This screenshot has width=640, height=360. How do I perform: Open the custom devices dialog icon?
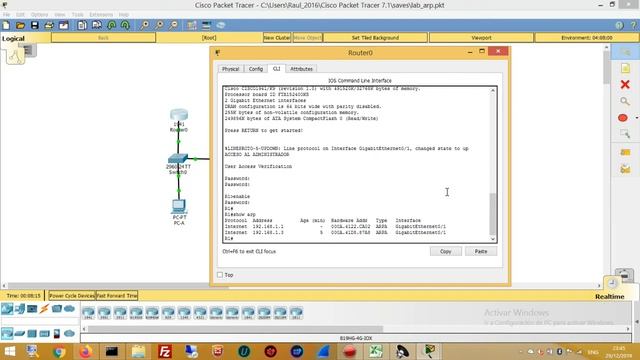point(206,25)
